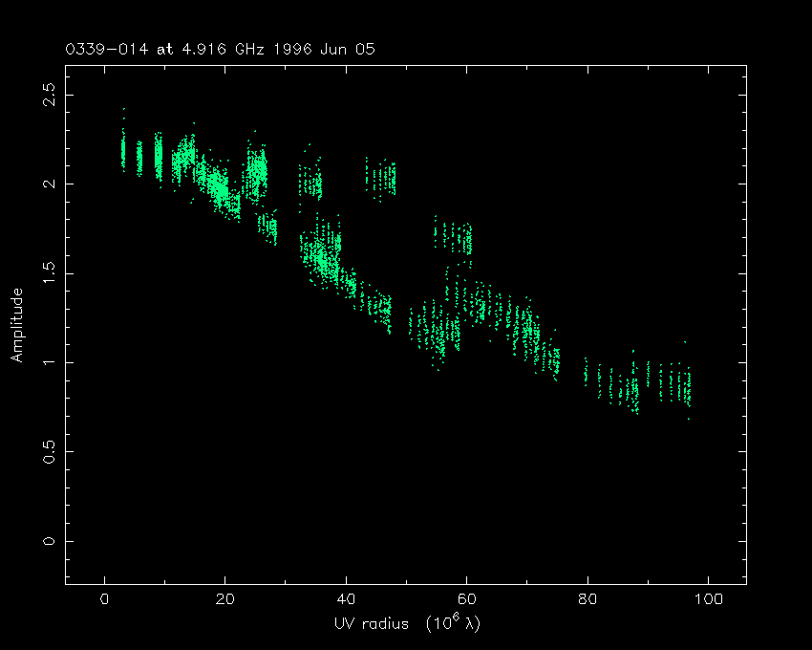Click the y-axis tick label '0.5'
The width and height of the screenshot is (812, 650).
point(50,451)
